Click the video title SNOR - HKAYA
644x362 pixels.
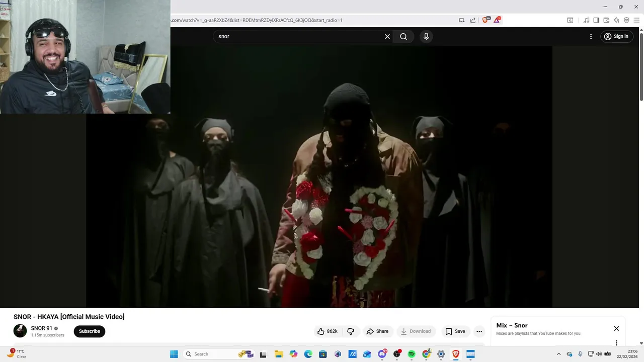click(69, 317)
